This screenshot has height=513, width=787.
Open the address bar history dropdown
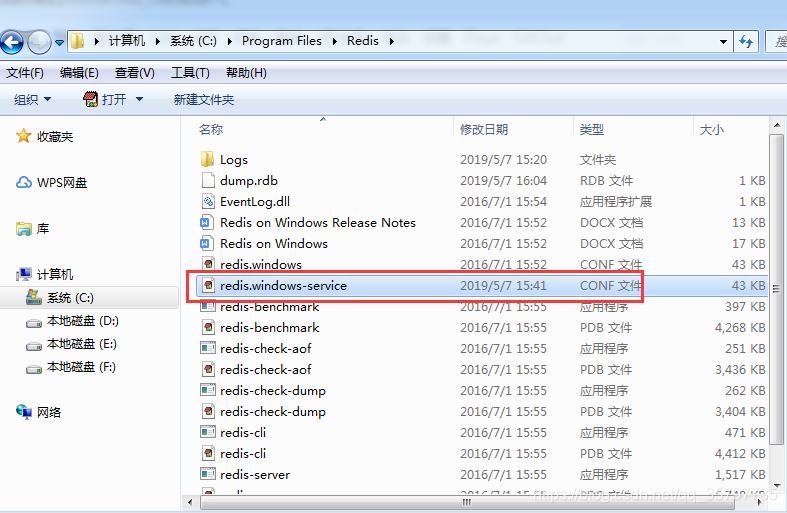tap(723, 42)
